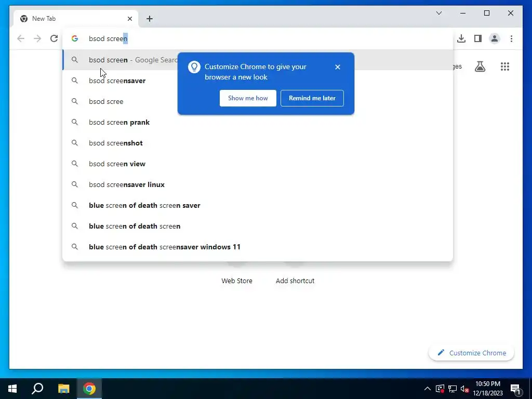Click the security alert tray icon

440,389
